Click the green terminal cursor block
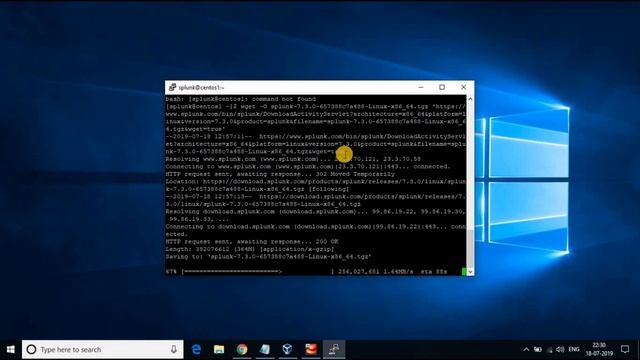The image size is (640, 360). 464,271
